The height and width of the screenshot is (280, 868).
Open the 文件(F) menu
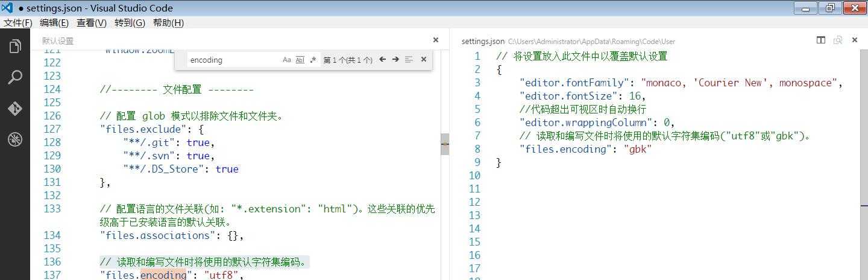click(17, 23)
